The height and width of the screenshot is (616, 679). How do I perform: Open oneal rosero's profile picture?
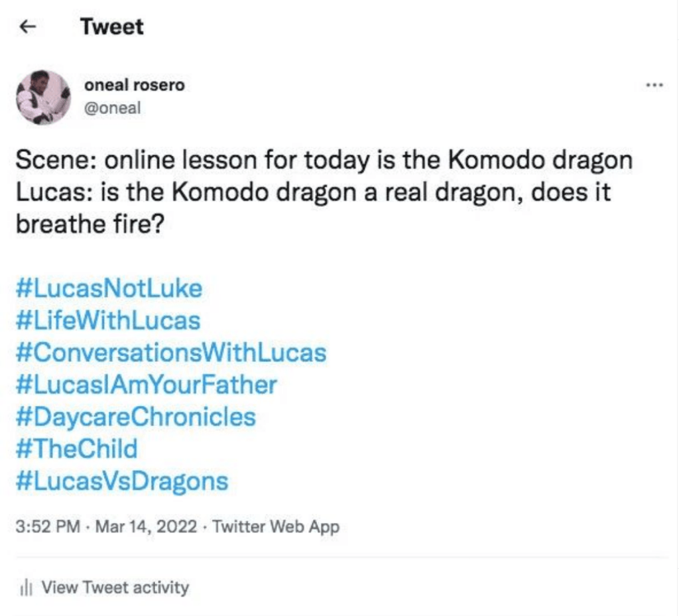coord(43,97)
